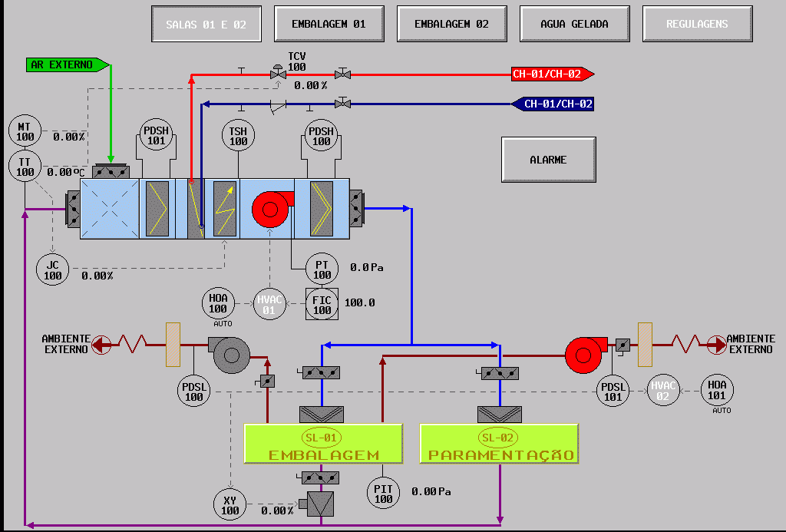Open the TSH 100 temperature switch tag
The width and height of the screenshot is (786, 532).
[238, 136]
